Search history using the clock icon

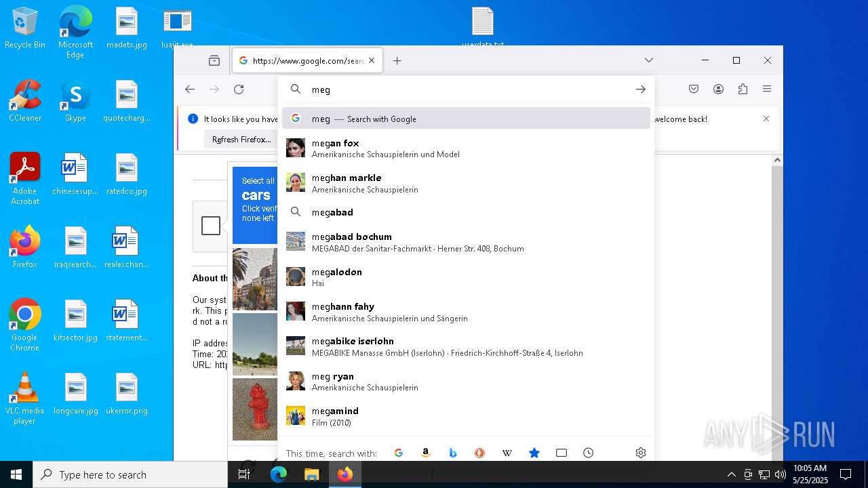pyautogui.click(x=589, y=453)
